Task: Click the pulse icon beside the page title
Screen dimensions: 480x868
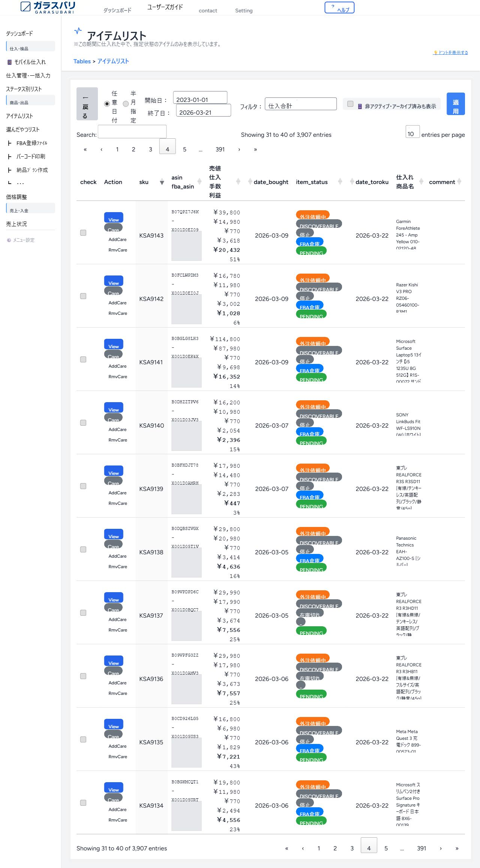Action: click(78, 31)
